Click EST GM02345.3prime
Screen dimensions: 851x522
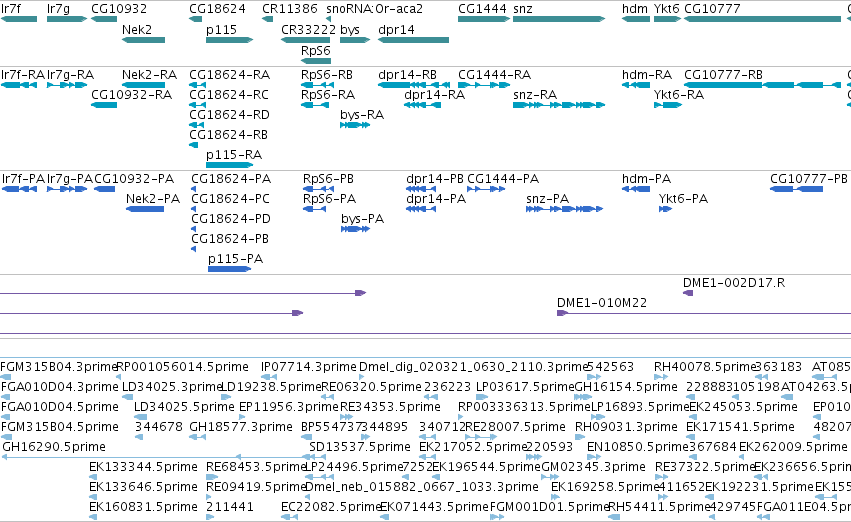[594, 467]
